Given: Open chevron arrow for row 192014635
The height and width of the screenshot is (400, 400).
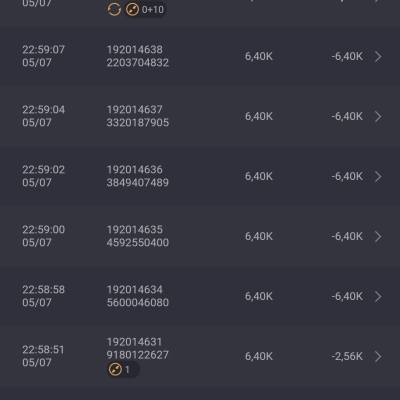Looking at the screenshot, I should [x=378, y=236].
